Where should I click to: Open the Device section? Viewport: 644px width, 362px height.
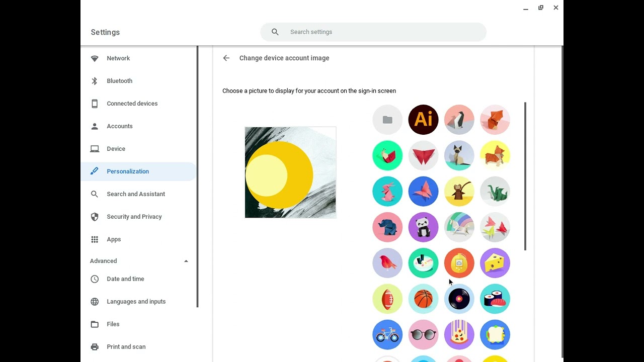click(138, 149)
